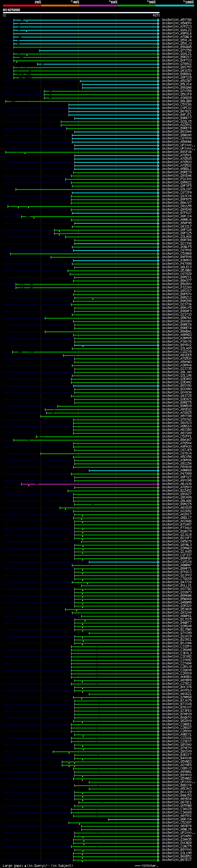Screen dimensions: 197x868
Task: Click the UniRef100_Q5VLJ4 label
Action: pyautogui.click(x=176, y=40)
